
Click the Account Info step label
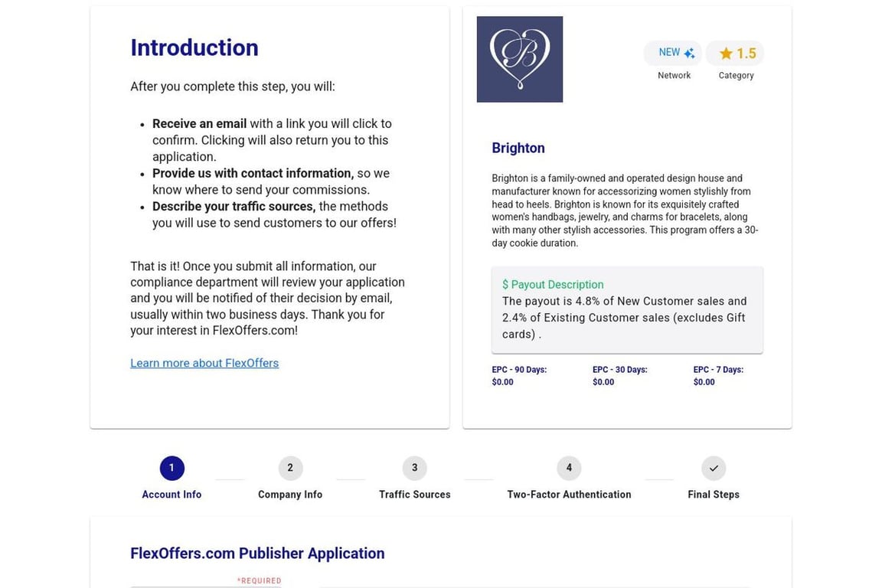click(171, 495)
